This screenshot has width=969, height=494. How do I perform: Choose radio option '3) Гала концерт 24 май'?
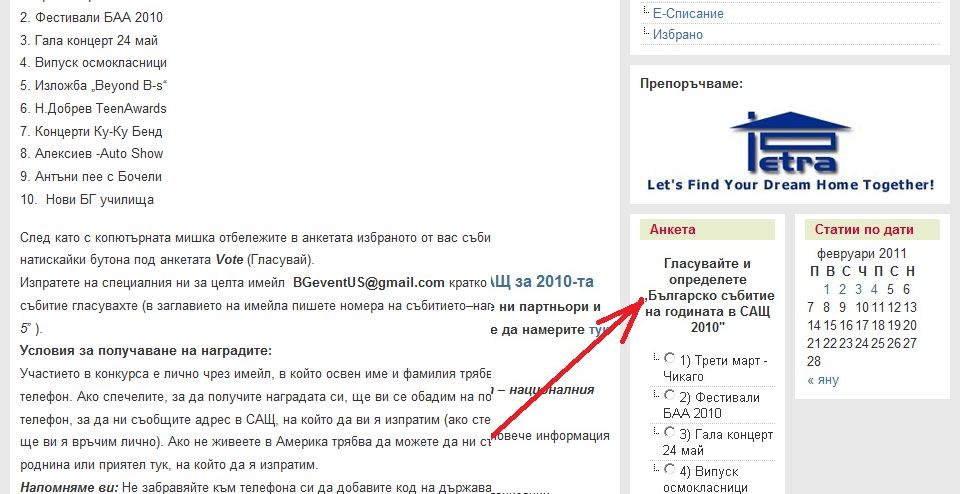(x=669, y=432)
